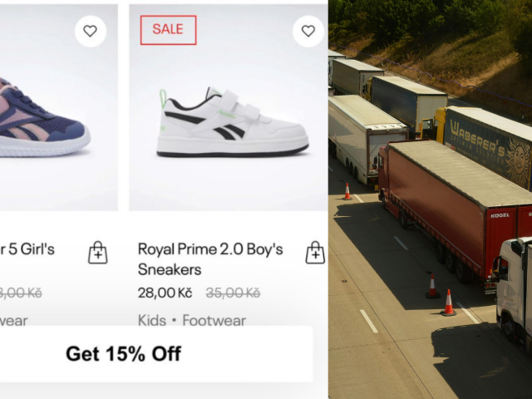Open the Get 15% Off banner
532x399 pixels.
124,354
